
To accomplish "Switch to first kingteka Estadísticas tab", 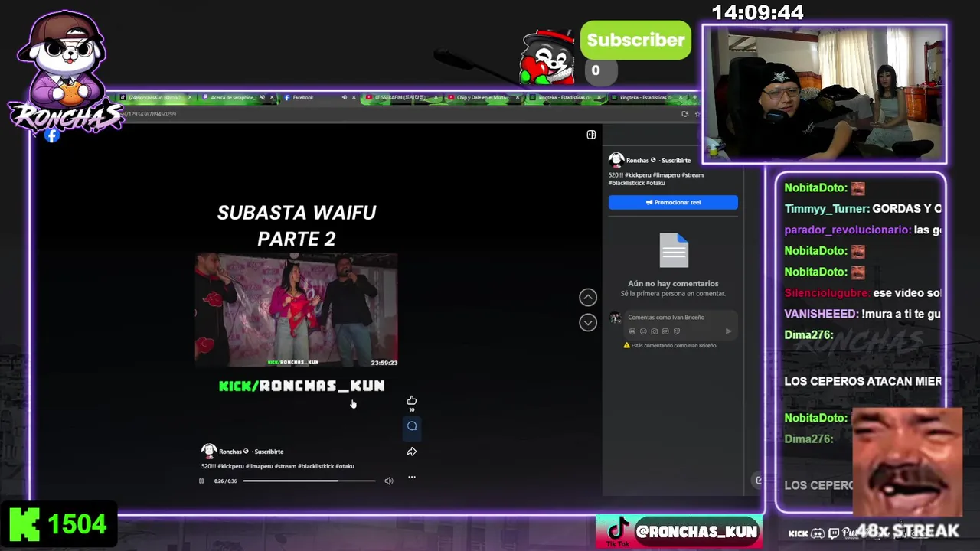I will click(564, 97).
